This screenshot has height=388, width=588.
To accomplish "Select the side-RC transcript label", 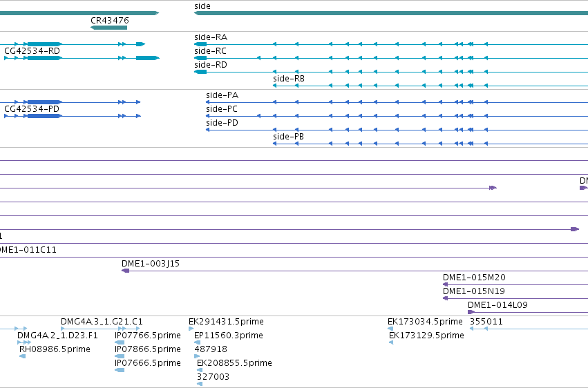I will point(210,51).
